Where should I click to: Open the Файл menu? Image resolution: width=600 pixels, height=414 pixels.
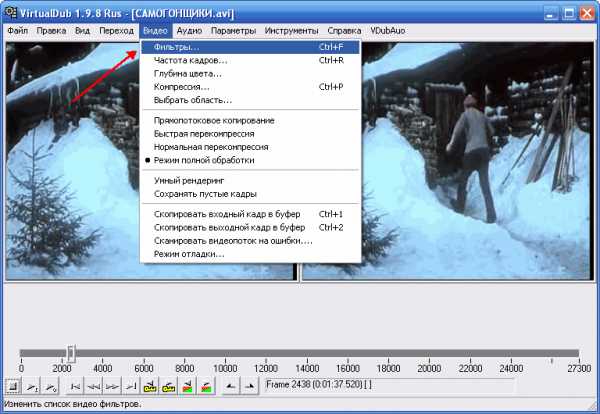point(18,31)
